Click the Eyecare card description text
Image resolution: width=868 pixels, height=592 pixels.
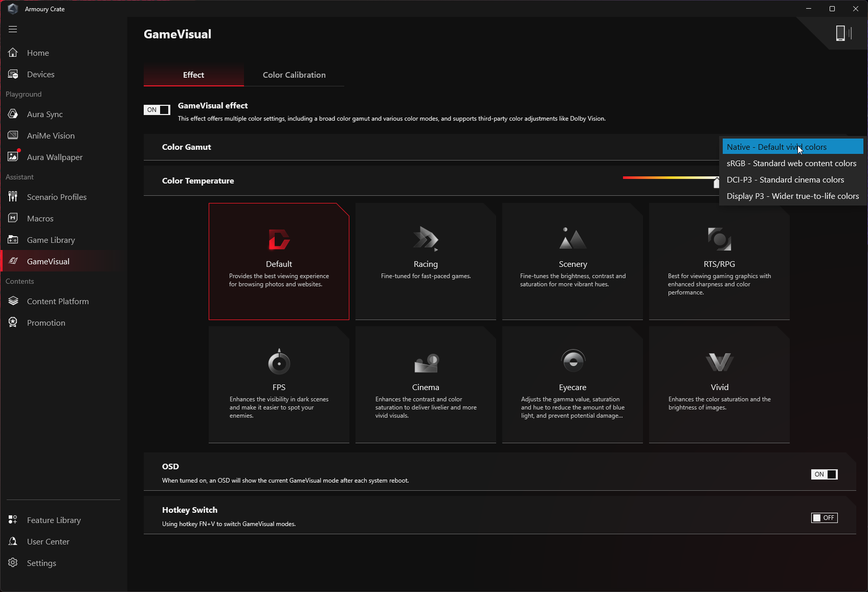pos(573,407)
